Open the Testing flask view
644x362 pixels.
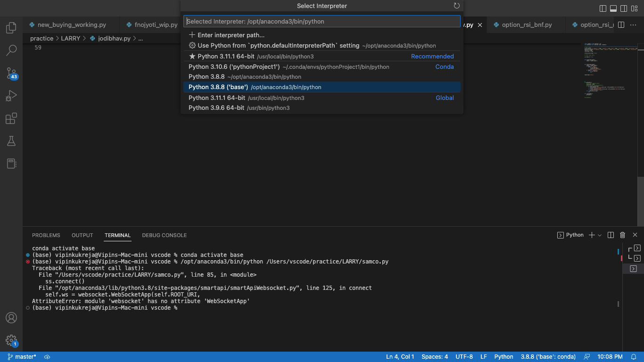click(x=11, y=141)
